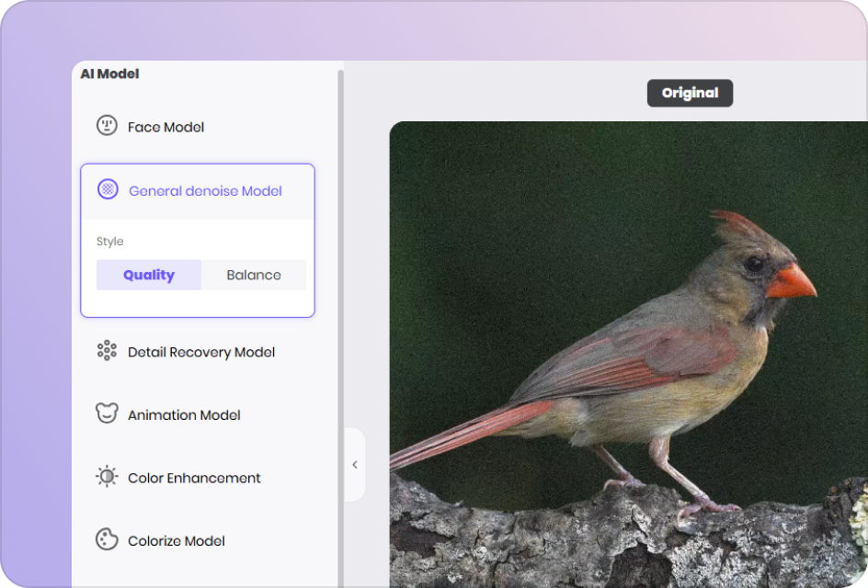The image size is (868, 588).
Task: Select the Face Model smiley icon
Action: point(108,126)
